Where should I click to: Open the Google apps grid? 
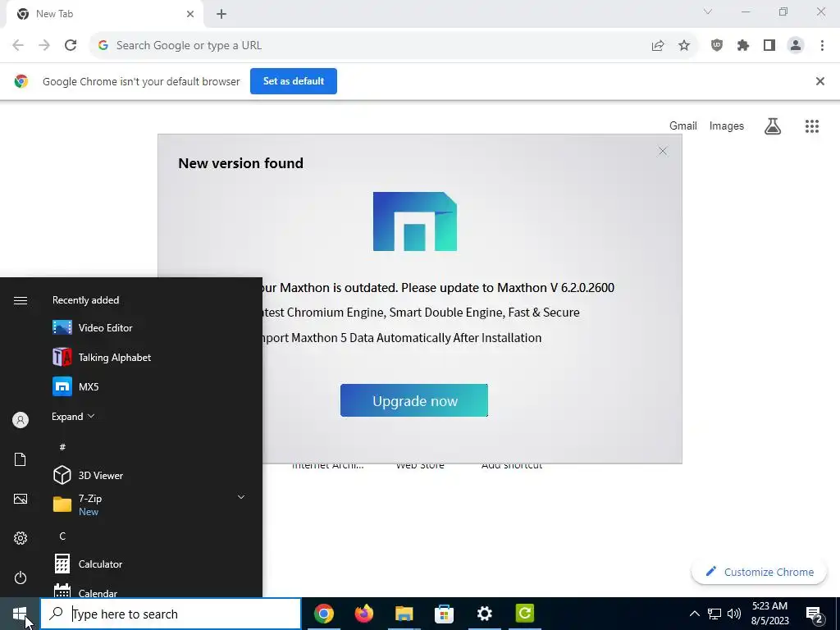812,126
